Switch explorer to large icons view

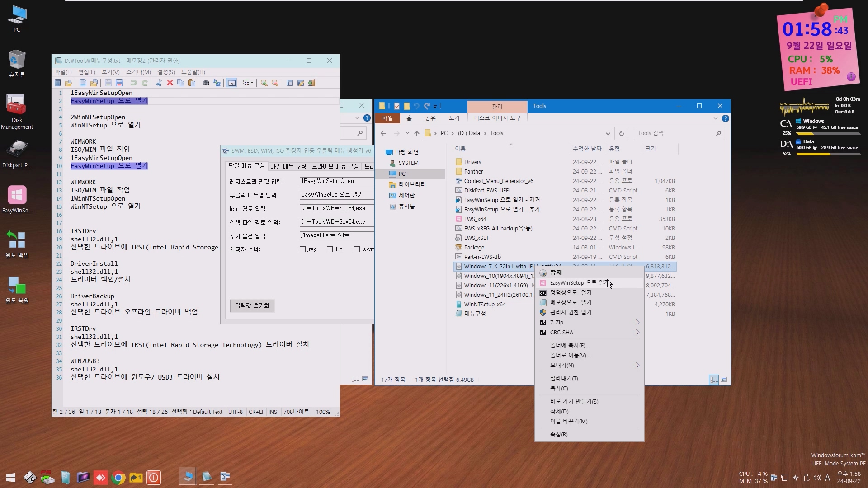(x=724, y=380)
